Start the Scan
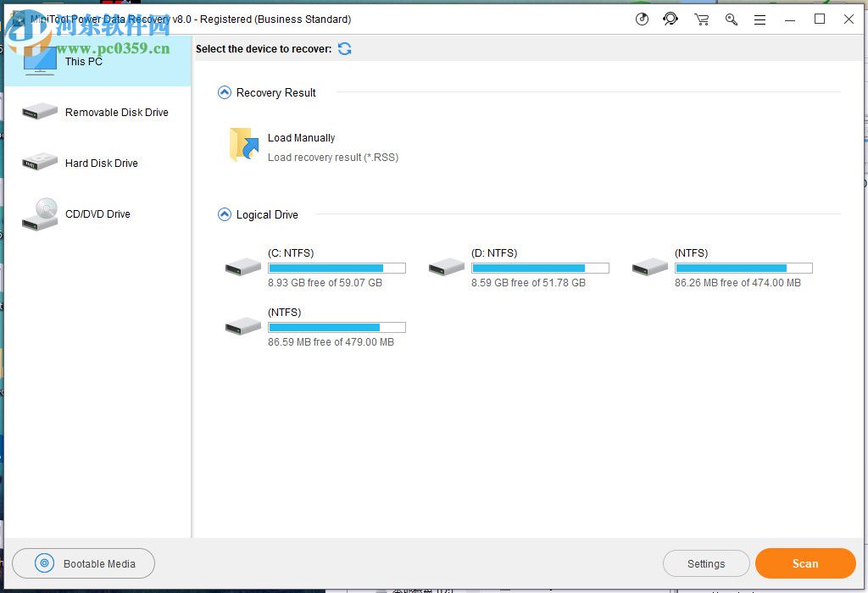868x593 pixels. [x=804, y=563]
